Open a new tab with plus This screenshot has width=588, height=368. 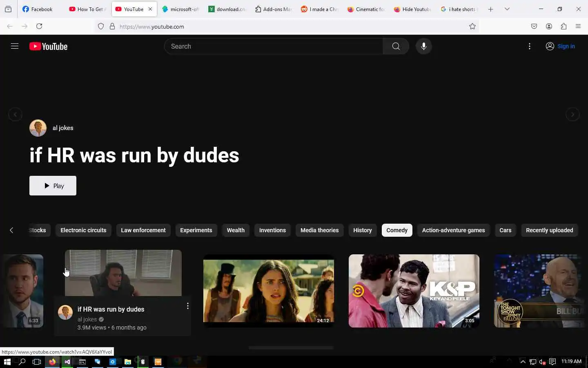(491, 9)
